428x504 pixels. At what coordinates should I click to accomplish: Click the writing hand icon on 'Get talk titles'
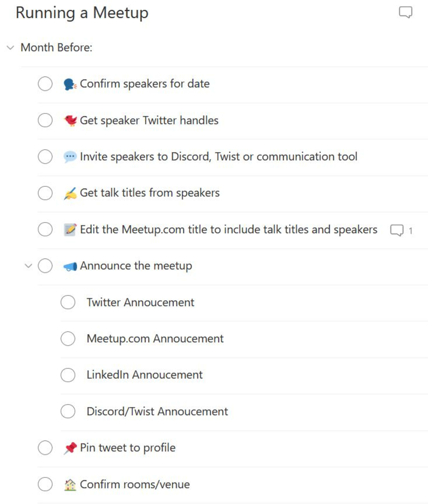70,193
